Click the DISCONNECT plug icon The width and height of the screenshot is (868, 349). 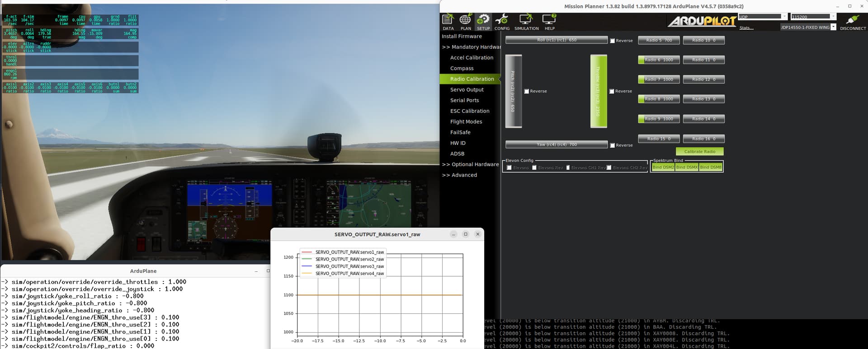point(853,22)
